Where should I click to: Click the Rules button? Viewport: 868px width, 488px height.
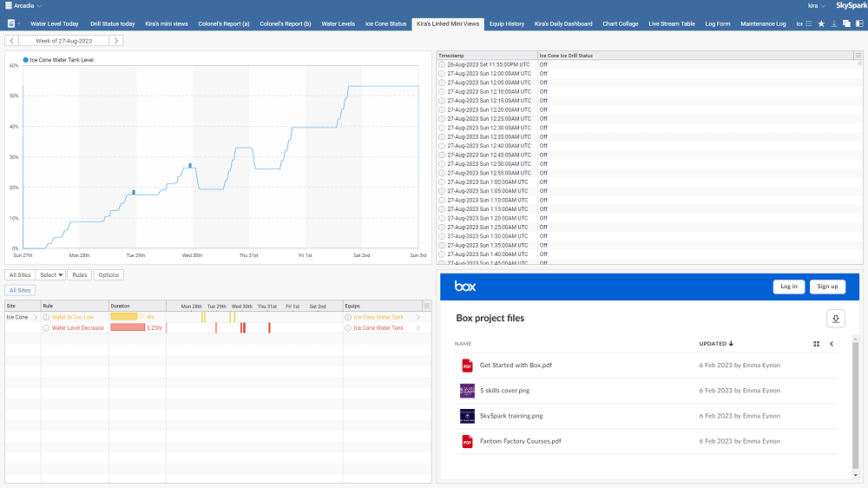pos(79,274)
